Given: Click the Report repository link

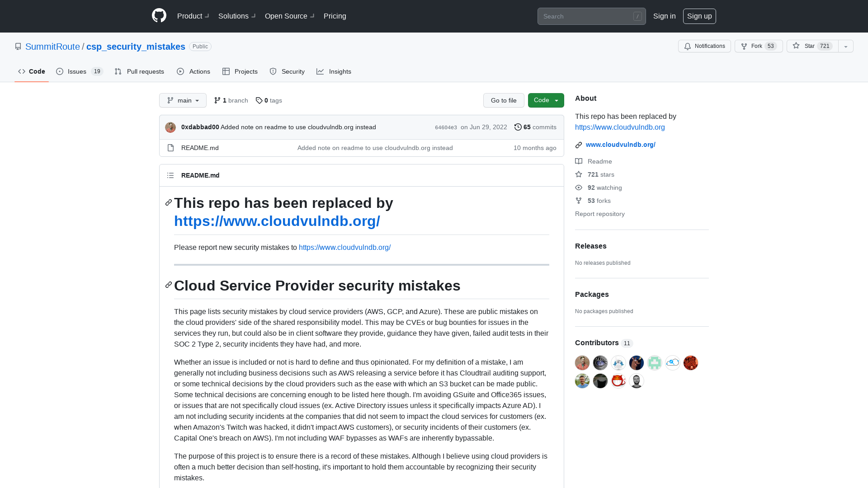Looking at the screenshot, I should [599, 214].
